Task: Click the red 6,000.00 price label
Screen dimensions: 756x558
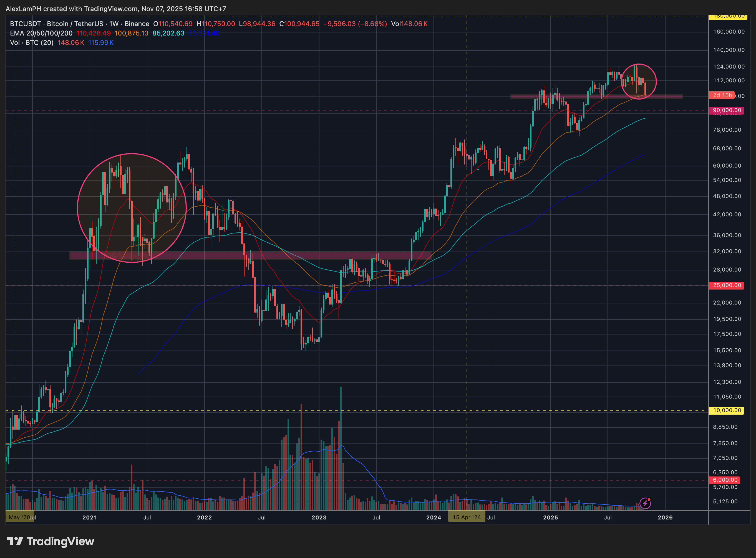Action: click(x=725, y=480)
